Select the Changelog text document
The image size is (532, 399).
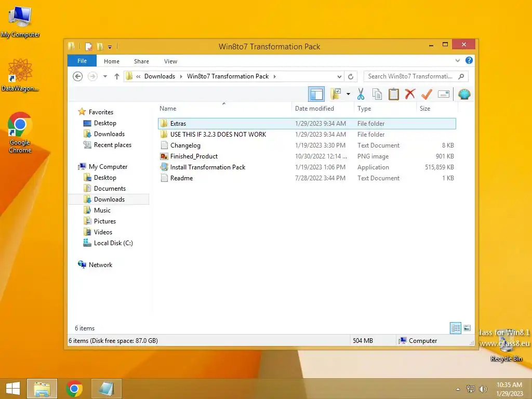(307, 145)
